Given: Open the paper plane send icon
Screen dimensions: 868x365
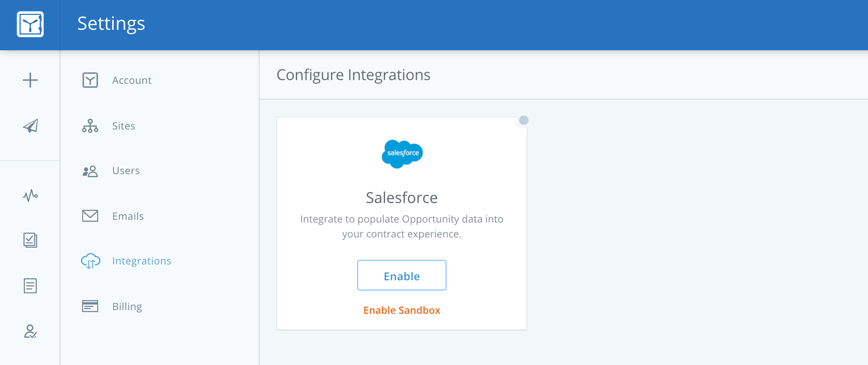Looking at the screenshot, I should tap(30, 126).
